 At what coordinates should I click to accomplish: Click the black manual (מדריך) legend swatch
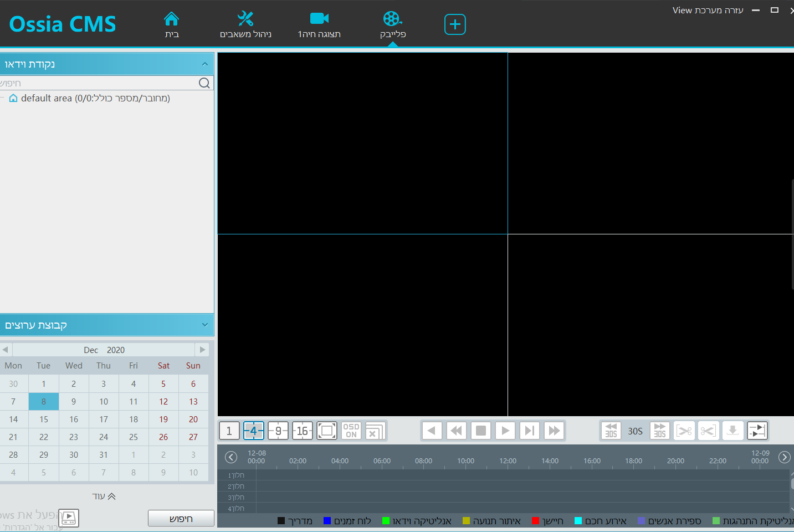pos(281,521)
